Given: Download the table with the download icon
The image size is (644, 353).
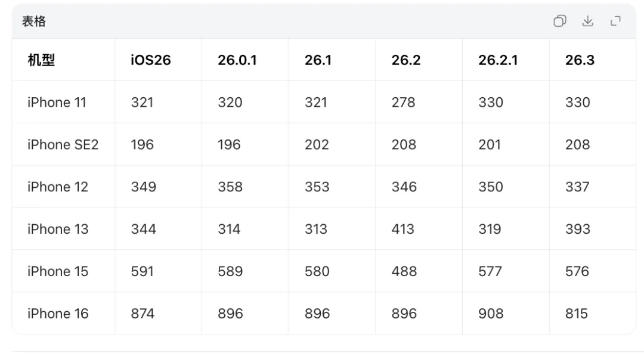Looking at the screenshot, I should tap(588, 21).
